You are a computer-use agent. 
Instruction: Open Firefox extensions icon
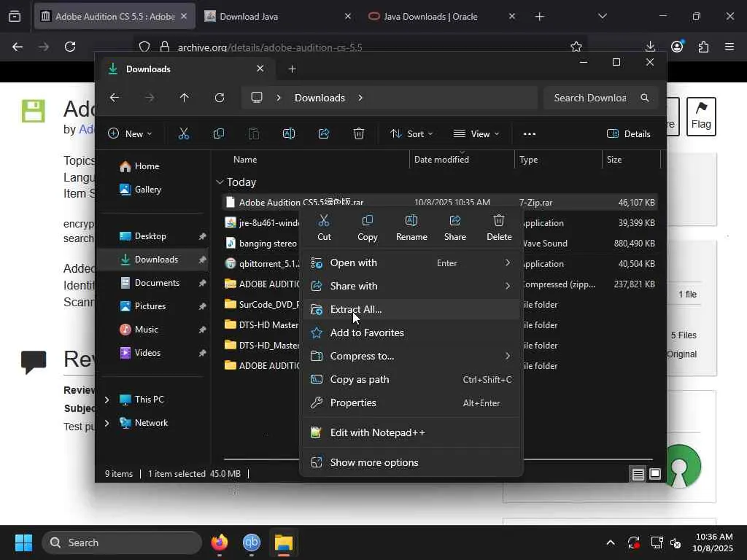(703, 47)
